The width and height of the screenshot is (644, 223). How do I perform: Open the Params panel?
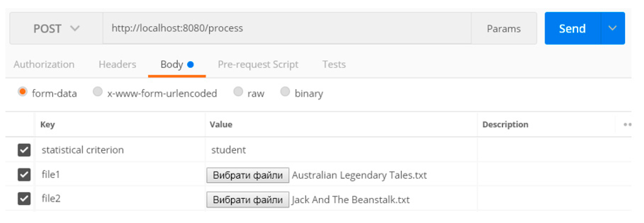[503, 29]
